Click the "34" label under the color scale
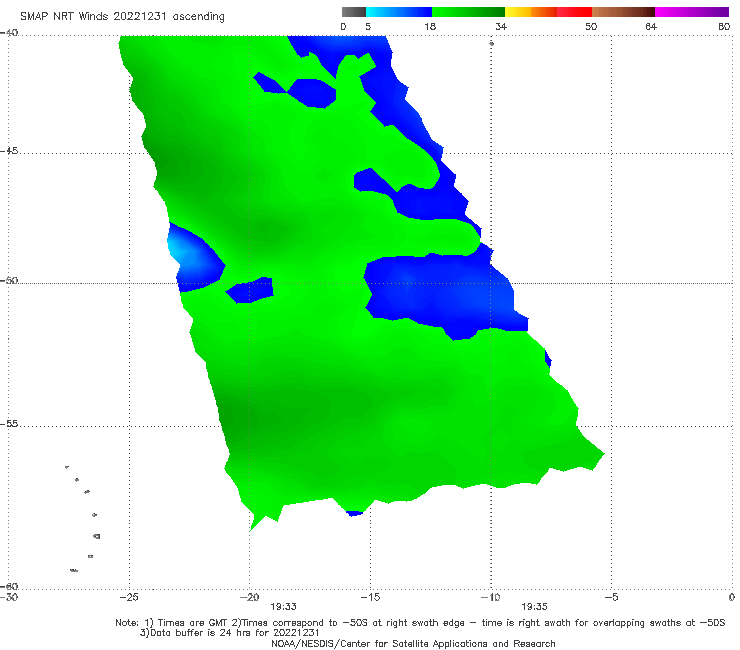Screen dimensions: 740x650 pos(501,26)
